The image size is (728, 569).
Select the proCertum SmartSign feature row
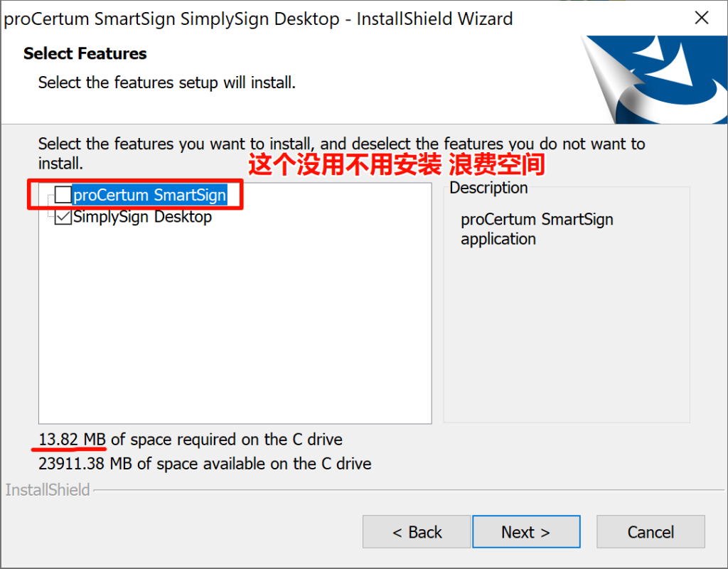pyautogui.click(x=150, y=195)
